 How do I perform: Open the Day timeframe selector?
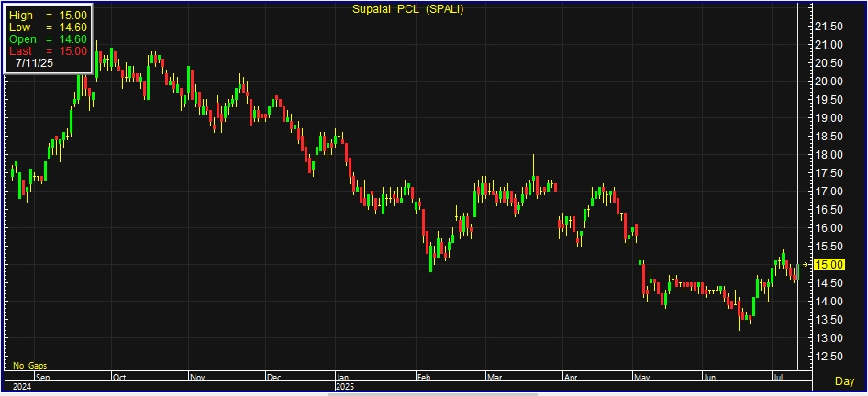(844, 381)
